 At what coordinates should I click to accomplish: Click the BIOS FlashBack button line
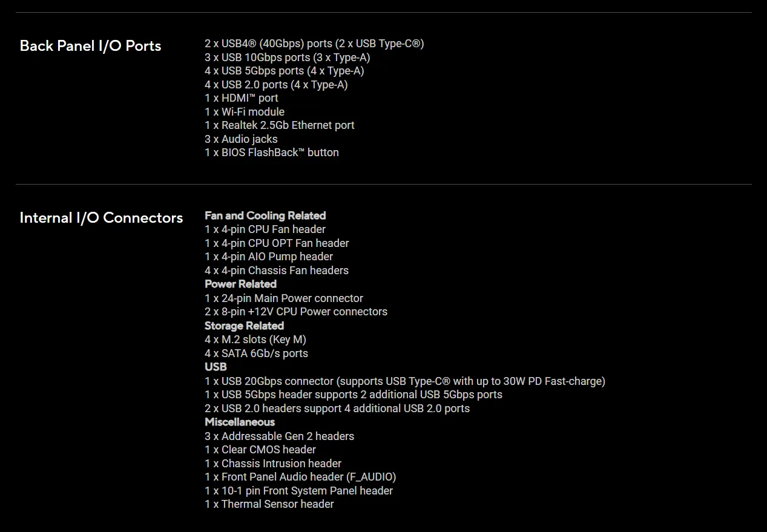(x=271, y=153)
